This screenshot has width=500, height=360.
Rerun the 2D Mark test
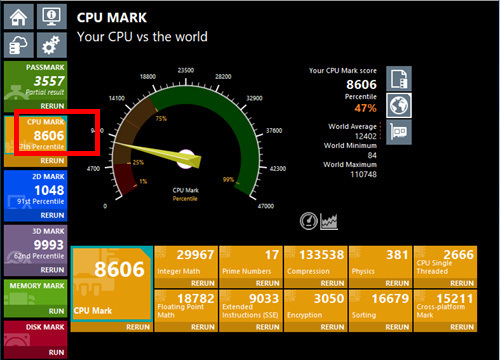click(52, 215)
